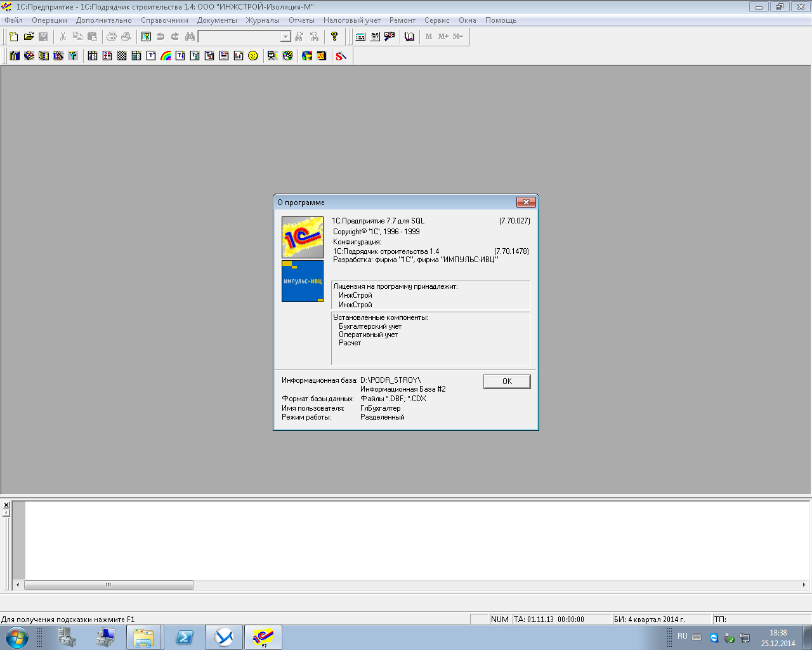Click the message panel horizontal scrollbar thumb
Image resolution: width=812 pixels, height=650 pixels.
point(108,585)
